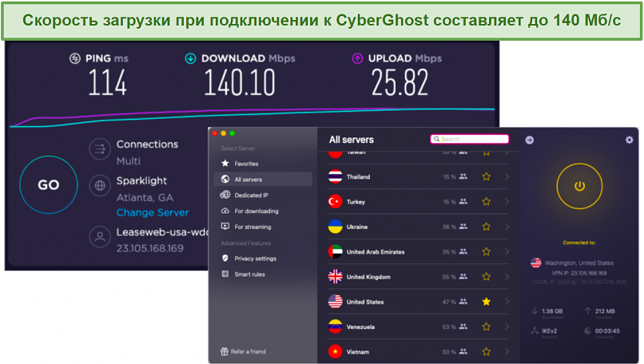Click the Change Server link

tap(153, 212)
